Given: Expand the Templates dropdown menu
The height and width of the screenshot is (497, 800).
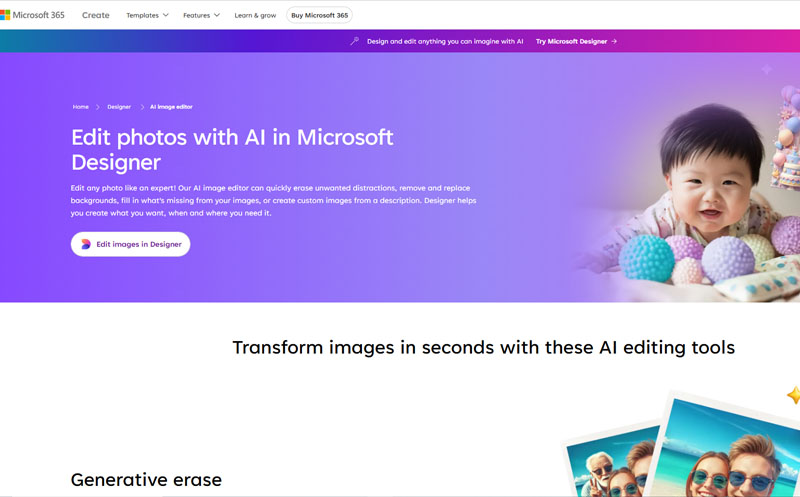Looking at the screenshot, I should click(x=147, y=15).
